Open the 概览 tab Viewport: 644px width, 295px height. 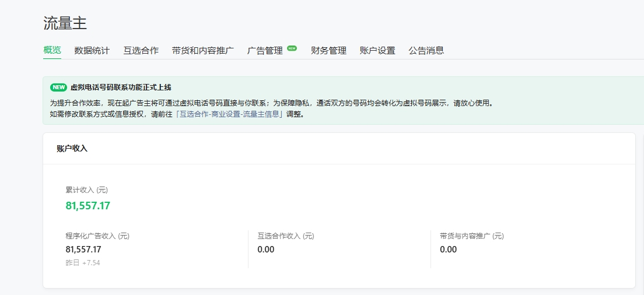[x=52, y=51]
